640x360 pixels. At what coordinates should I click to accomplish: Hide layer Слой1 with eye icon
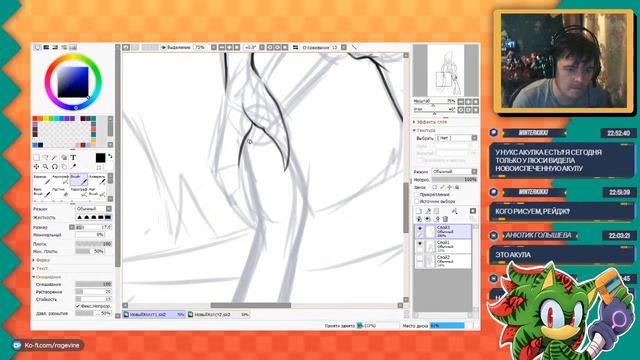click(420, 244)
